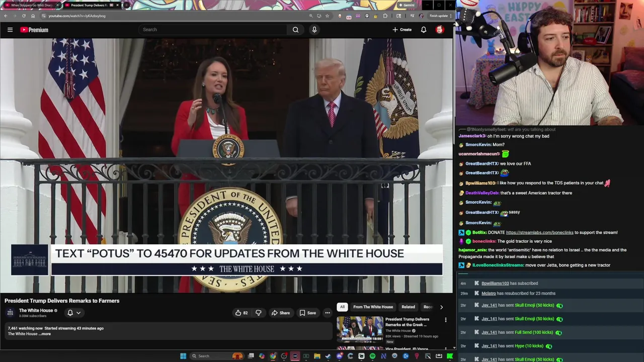Expand channel notification bell dropdown
Viewport: 644px width, 362px height.
[x=74, y=313]
